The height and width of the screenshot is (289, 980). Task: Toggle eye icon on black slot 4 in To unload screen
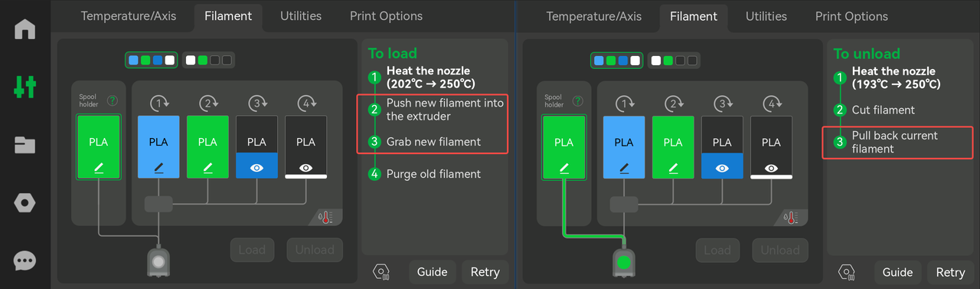click(771, 167)
